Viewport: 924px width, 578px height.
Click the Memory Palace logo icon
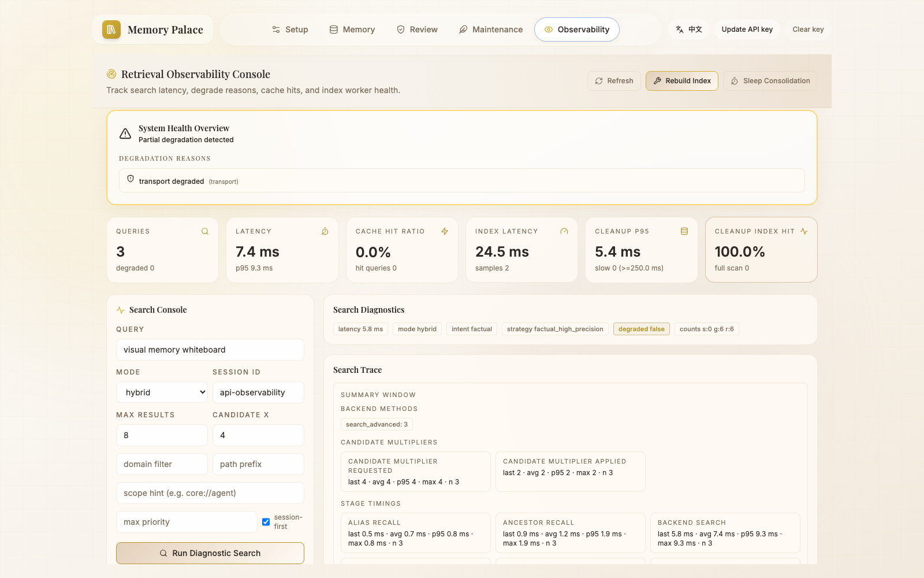111,29
